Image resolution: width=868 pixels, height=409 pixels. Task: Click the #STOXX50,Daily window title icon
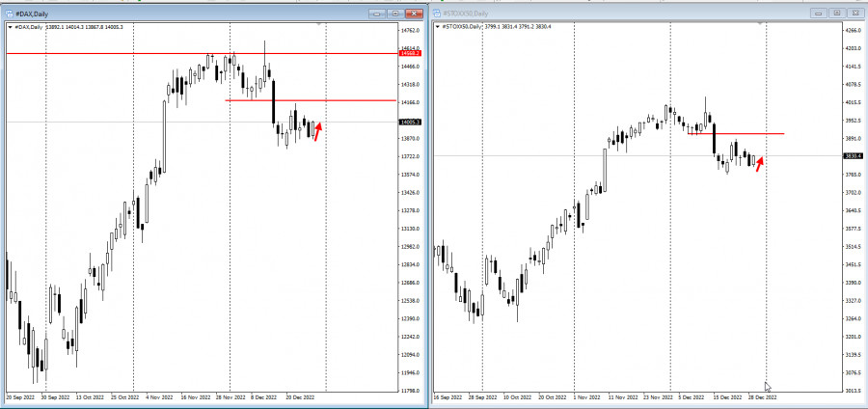click(437, 14)
